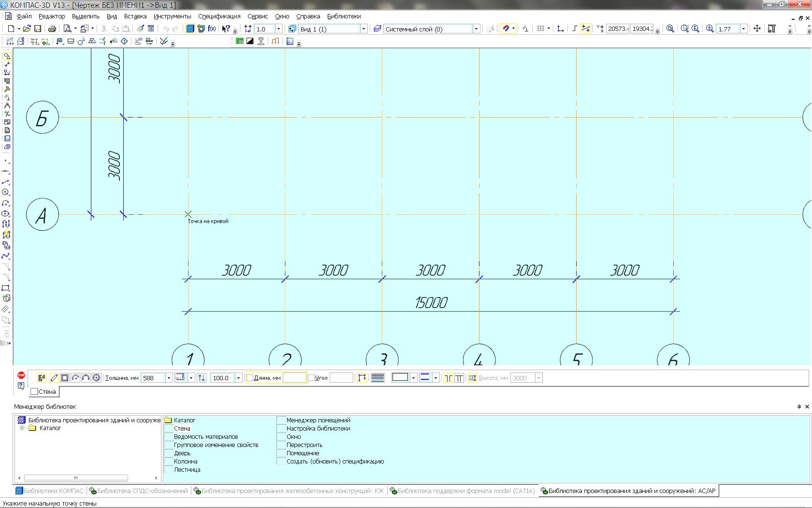Open the Вид 1 (1) view dropdown

(363, 29)
